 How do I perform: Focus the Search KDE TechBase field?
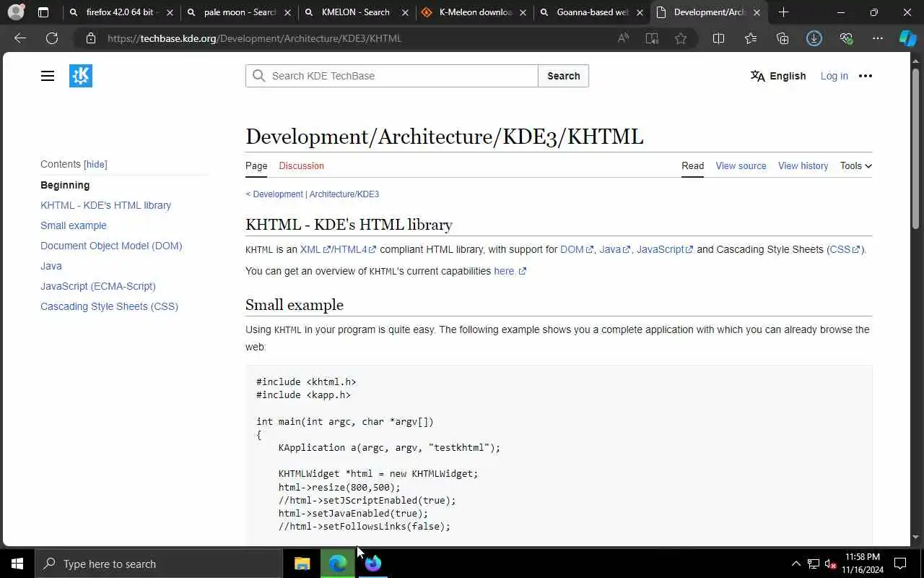tap(392, 76)
